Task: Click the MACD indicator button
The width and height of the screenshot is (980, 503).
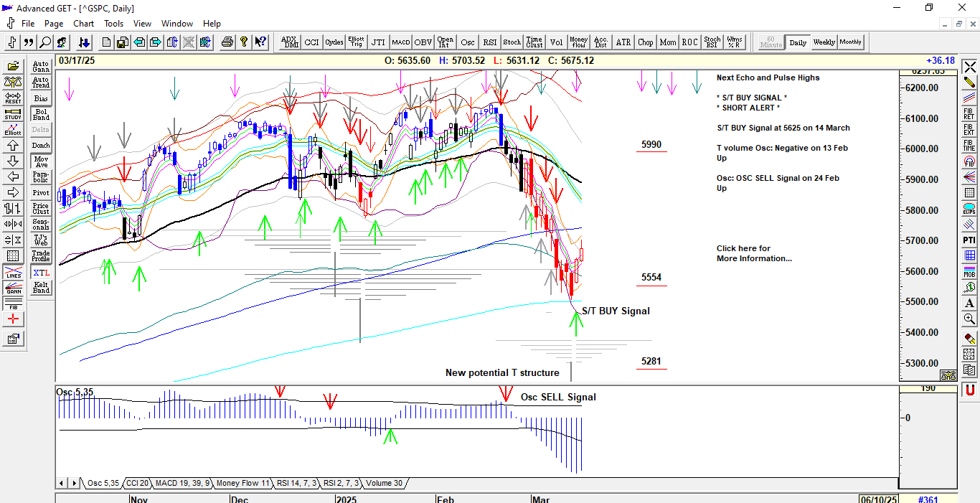Action: [400, 42]
